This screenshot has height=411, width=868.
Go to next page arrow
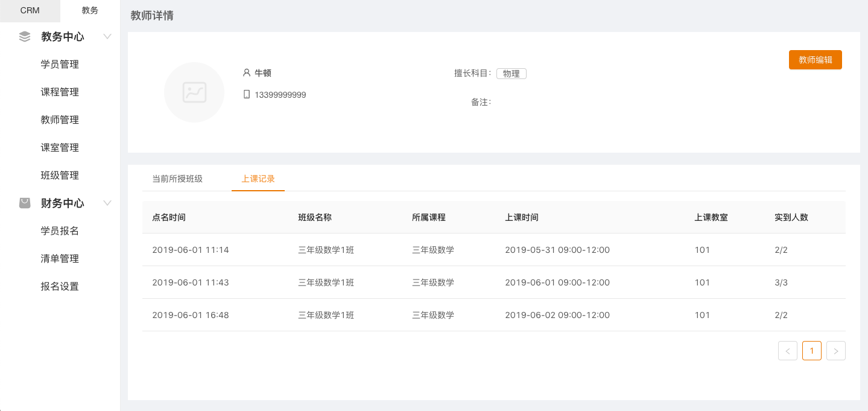click(x=836, y=351)
